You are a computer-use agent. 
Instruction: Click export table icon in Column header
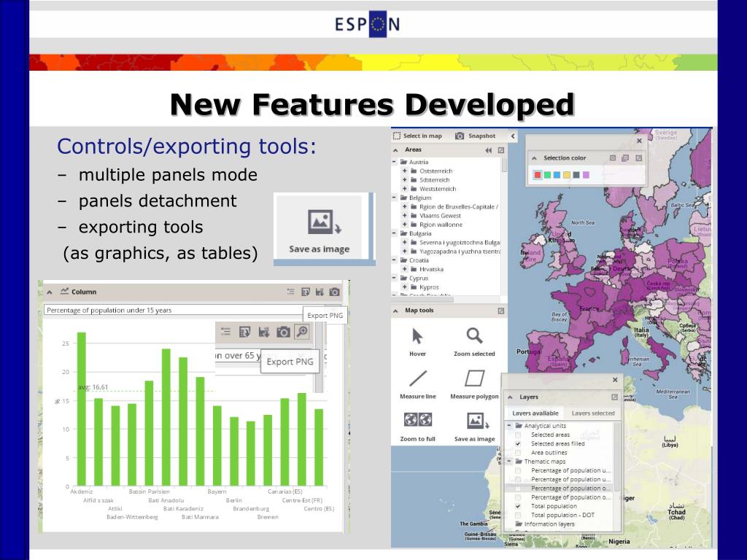tap(306, 292)
